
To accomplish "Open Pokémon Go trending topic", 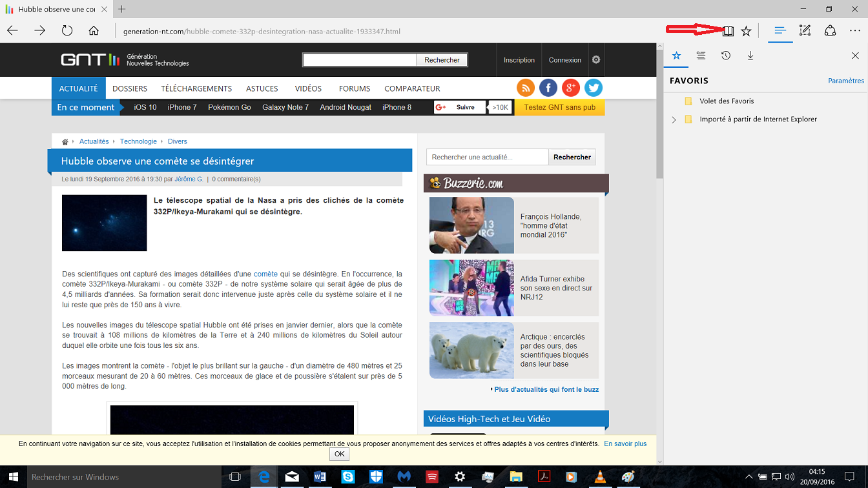I will coord(229,107).
